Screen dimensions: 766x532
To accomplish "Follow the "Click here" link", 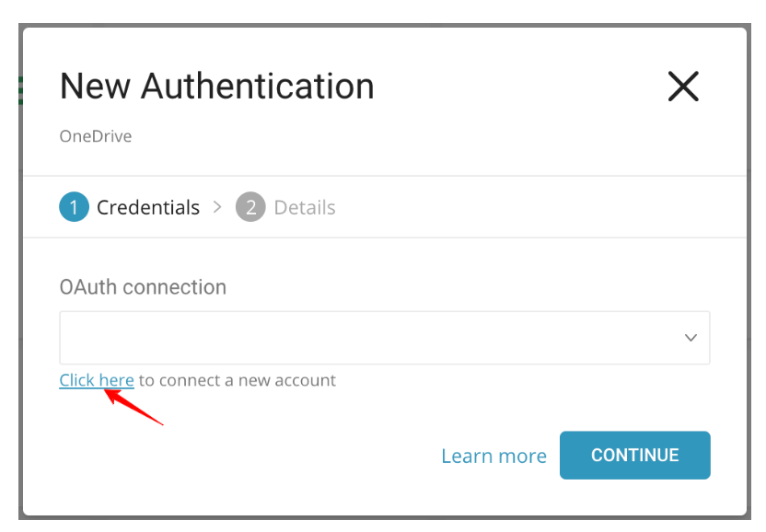I will click(97, 380).
